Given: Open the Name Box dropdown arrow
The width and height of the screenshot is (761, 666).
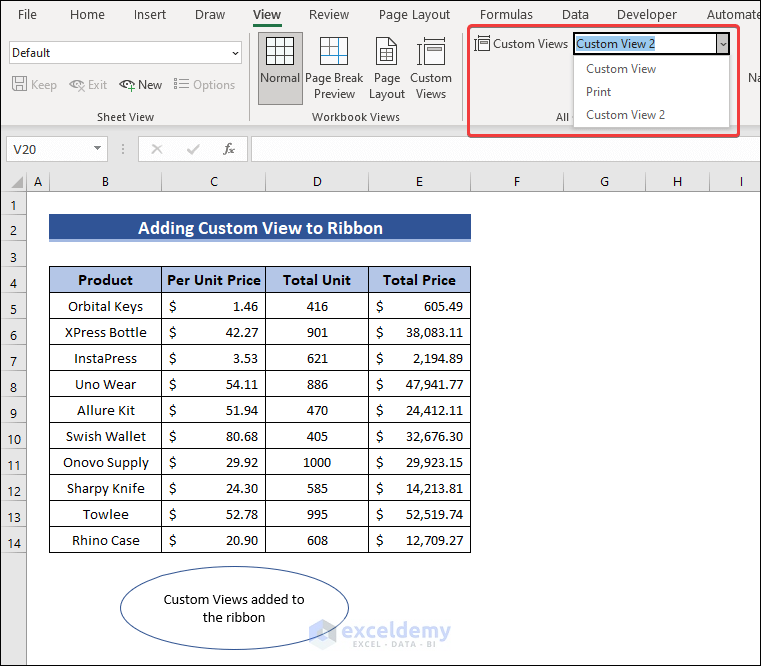Looking at the screenshot, I should (98, 149).
